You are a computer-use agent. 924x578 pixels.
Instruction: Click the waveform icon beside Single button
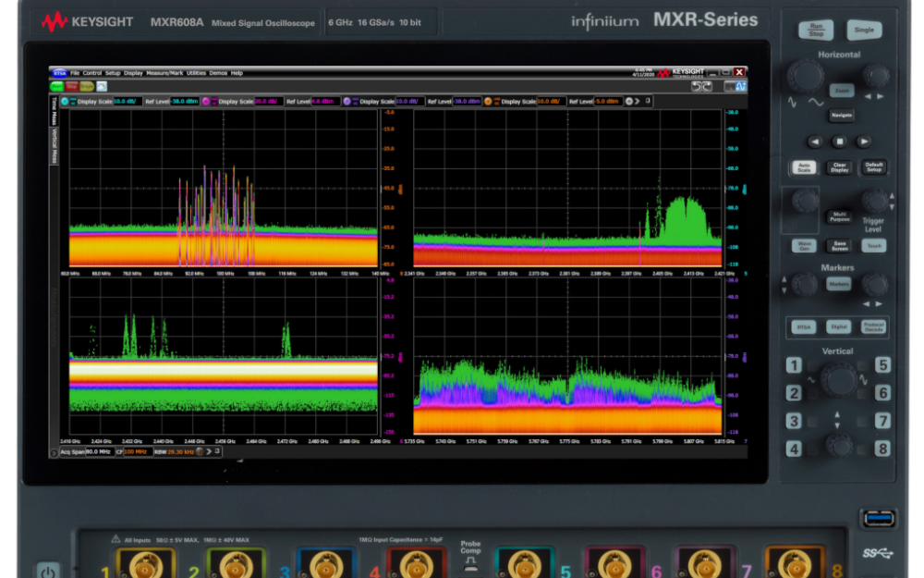(102, 87)
